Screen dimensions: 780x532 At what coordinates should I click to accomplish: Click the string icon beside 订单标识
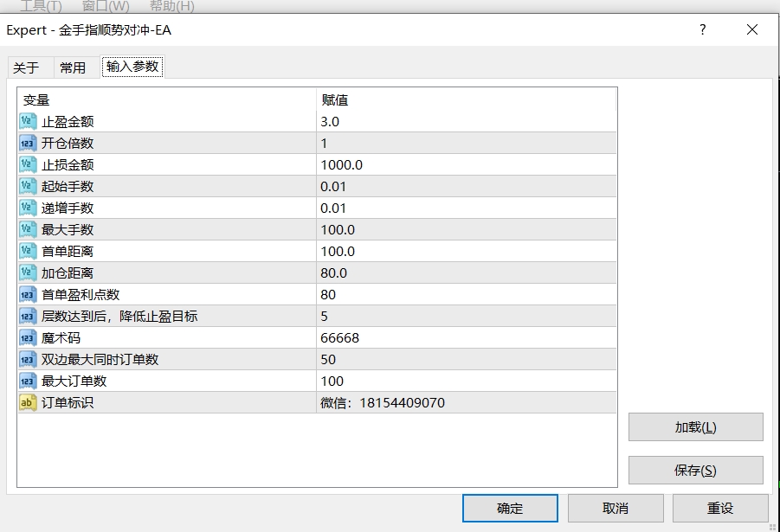[x=28, y=403]
